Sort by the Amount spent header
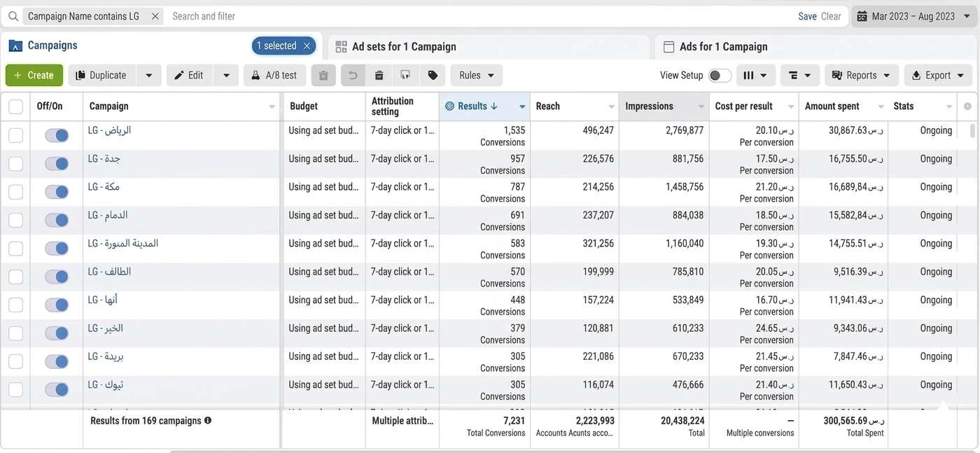Viewport: 980px width, 453px height. tap(832, 106)
